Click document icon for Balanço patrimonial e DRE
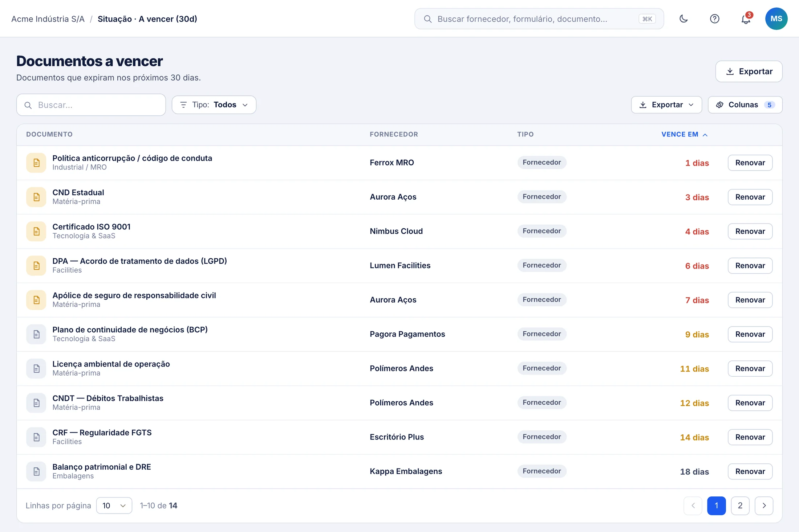The height and width of the screenshot is (532, 799). click(x=36, y=471)
